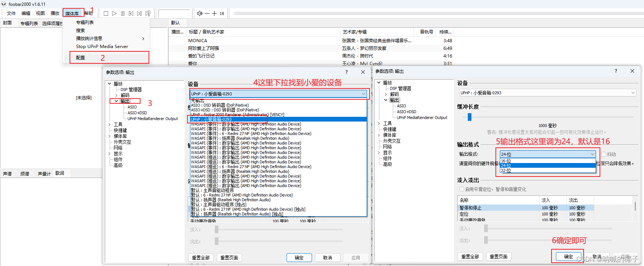Click the Stop playback icon
The width and height of the screenshot is (644, 266).
[x=106, y=13]
